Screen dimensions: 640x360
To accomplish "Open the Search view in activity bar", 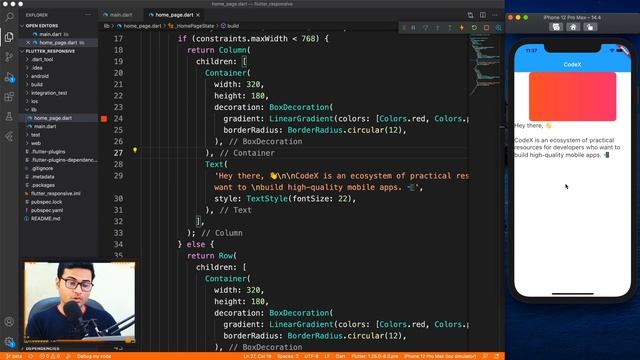I will coord(9,17).
